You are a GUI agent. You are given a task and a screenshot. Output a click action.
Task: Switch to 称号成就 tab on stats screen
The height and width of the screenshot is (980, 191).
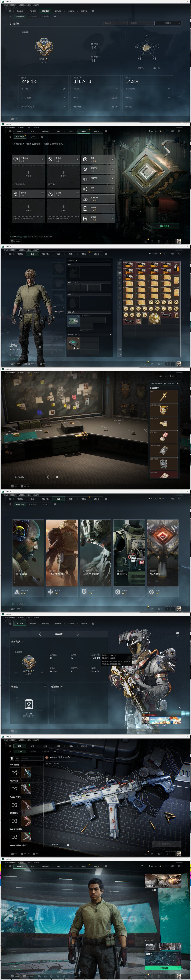pyautogui.click(x=58, y=11)
